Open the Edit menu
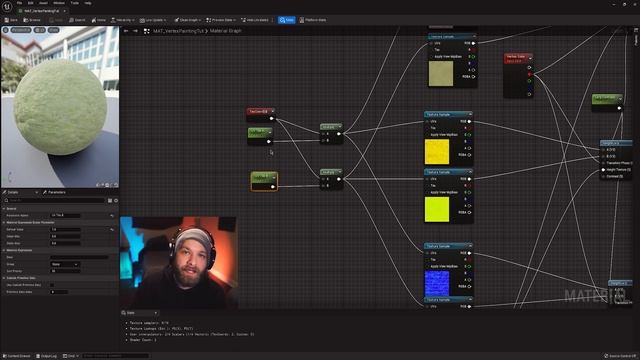 31,3
